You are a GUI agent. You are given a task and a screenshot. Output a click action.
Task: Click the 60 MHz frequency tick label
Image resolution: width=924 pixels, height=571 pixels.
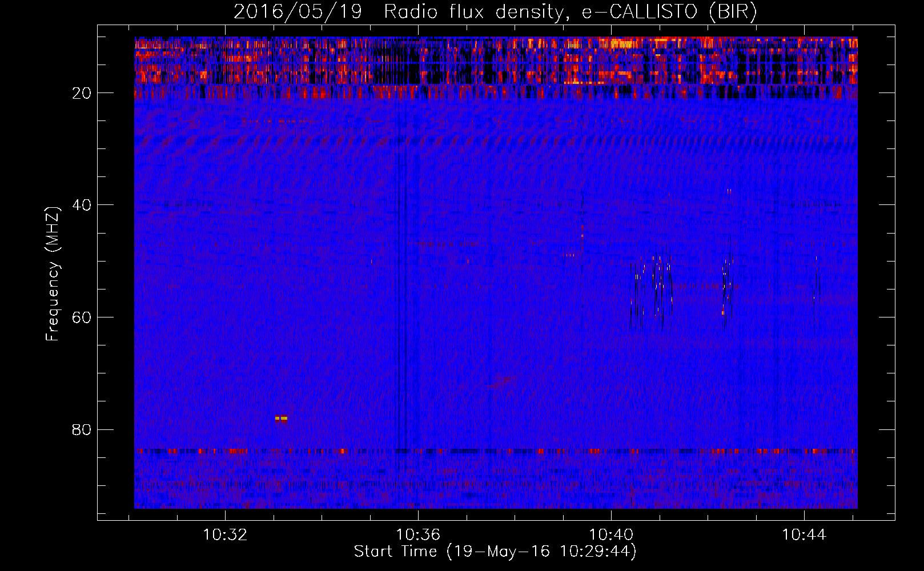(82, 317)
